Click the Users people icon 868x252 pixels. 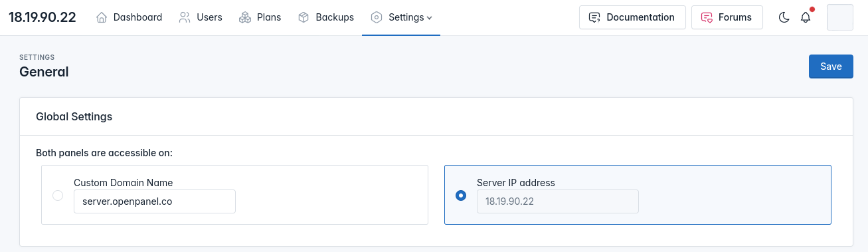185,17
